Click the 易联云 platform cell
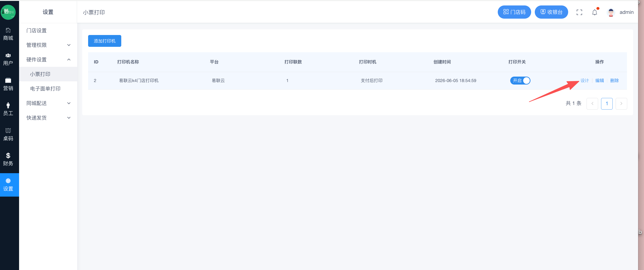 pyautogui.click(x=218, y=81)
